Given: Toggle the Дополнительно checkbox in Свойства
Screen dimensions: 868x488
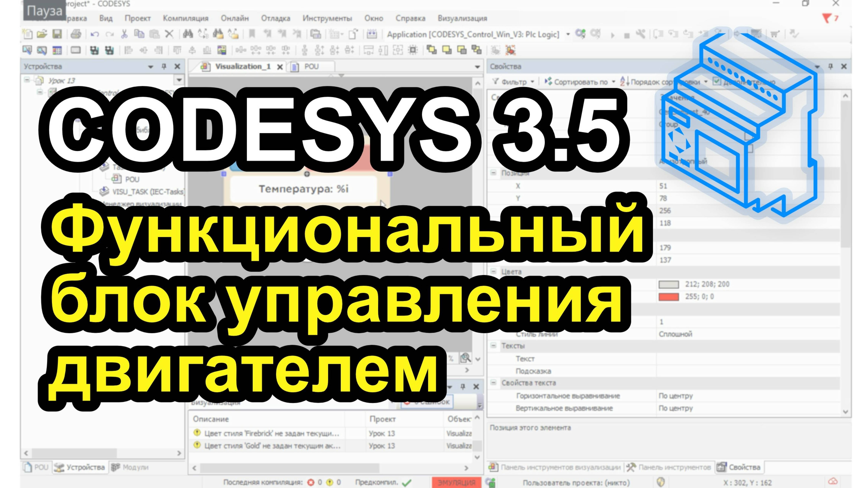Looking at the screenshot, I should coord(717,81).
